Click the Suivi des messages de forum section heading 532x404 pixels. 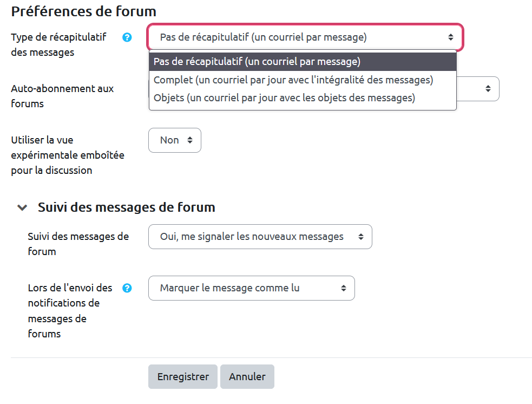pos(127,207)
